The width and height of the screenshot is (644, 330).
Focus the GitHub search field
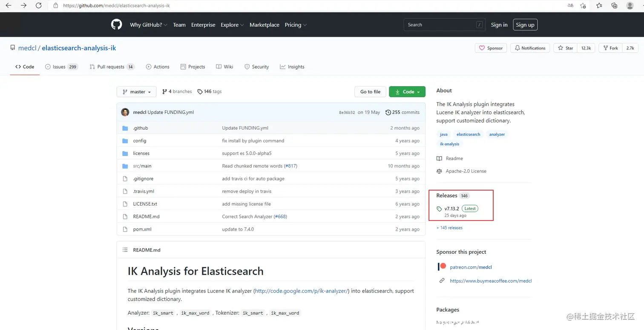(x=444, y=25)
